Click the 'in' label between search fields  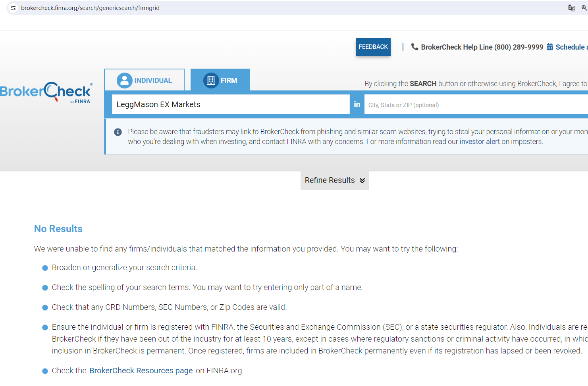[357, 104]
